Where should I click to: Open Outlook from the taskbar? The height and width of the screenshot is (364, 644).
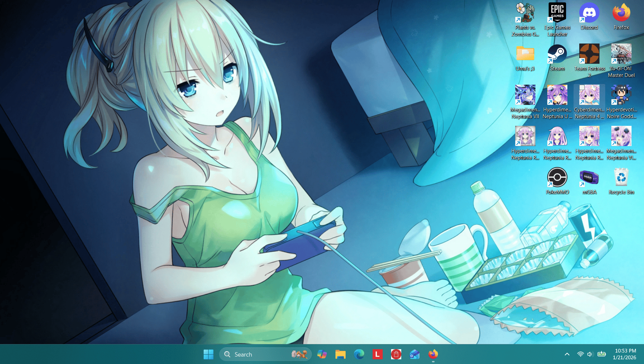[414, 354]
